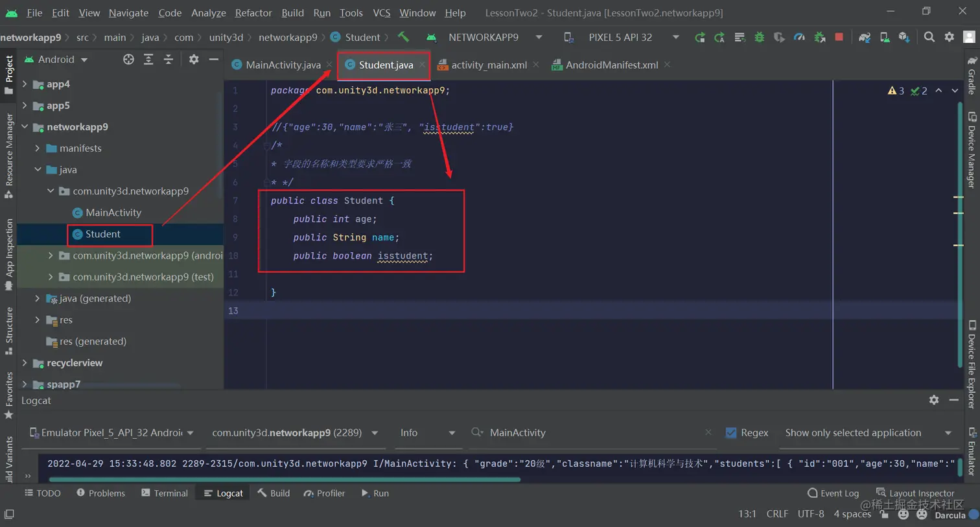Screen dimensions: 980x527
Task: Open the PIXEL 5 API 32 device dropdown
Action: pyautogui.click(x=620, y=37)
